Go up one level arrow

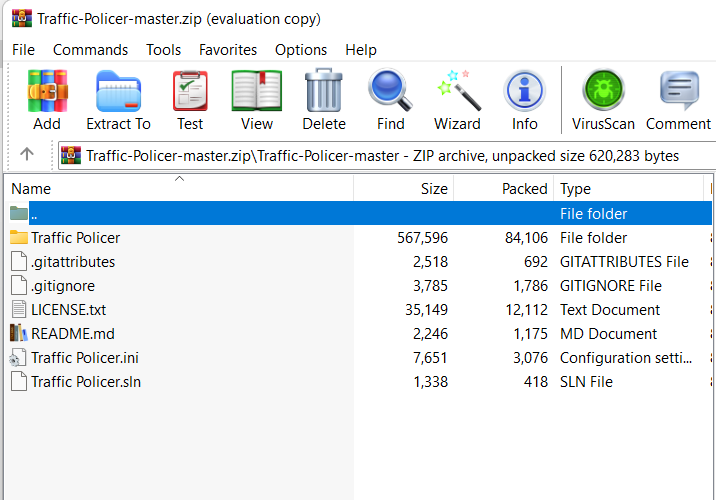click(27, 154)
